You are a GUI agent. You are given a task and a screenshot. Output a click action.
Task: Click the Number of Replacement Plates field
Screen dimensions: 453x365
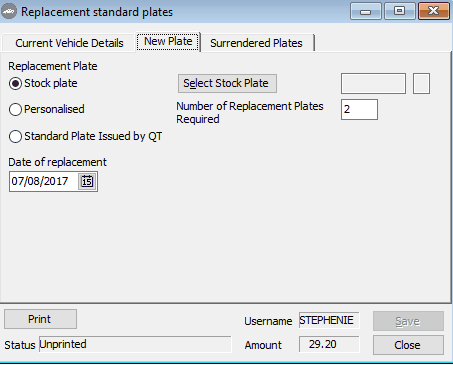(359, 109)
